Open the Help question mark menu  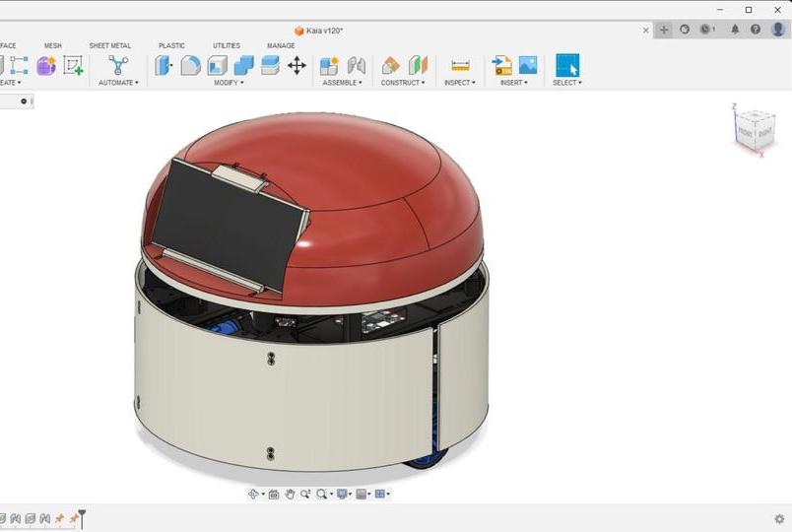[x=756, y=30]
